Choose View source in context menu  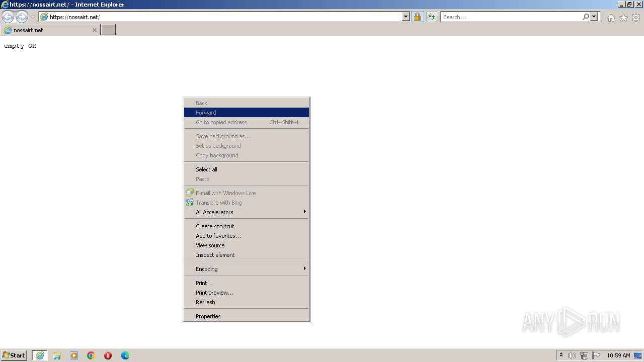coord(247,245)
